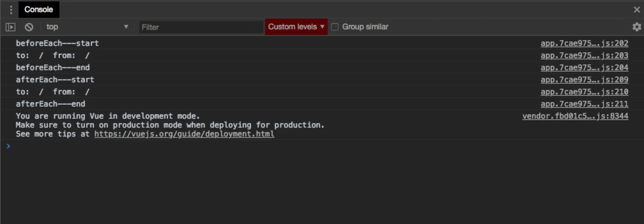This screenshot has height=224, width=644.
Task: Clear the console output
Action: [29, 27]
